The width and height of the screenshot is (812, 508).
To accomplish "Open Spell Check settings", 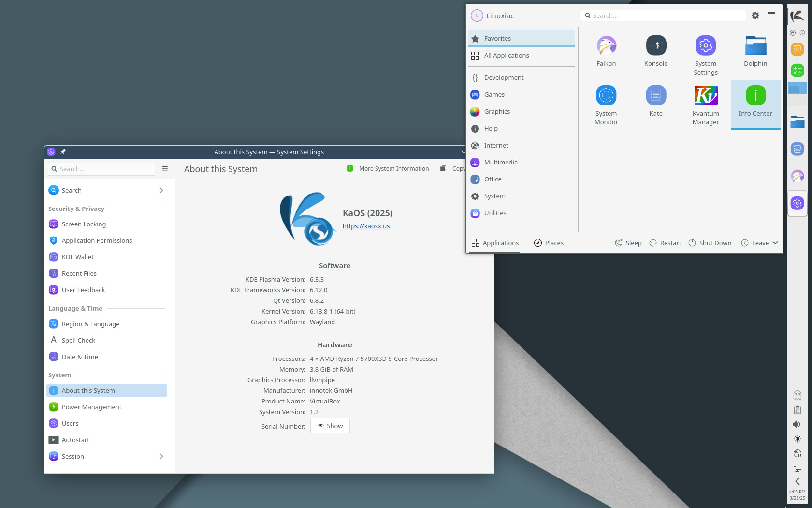I will click(107, 340).
